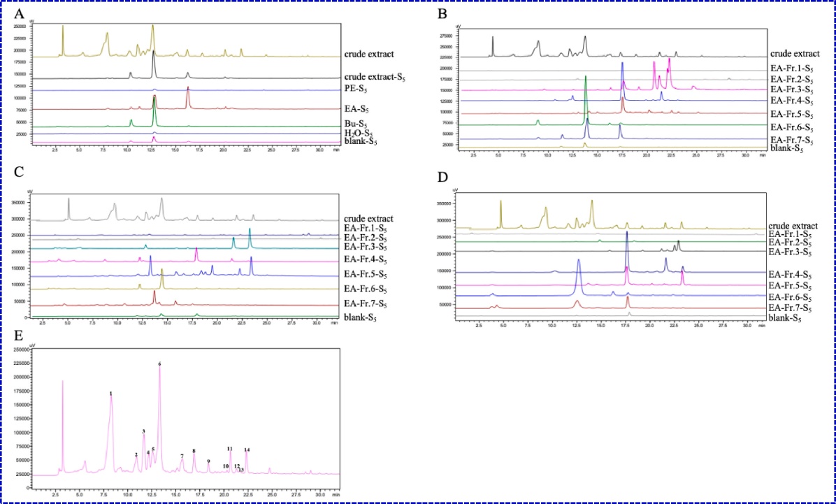Click "EA-Fr.1-S5" label in panel B
The width and height of the screenshot is (836, 504).
(791, 69)
